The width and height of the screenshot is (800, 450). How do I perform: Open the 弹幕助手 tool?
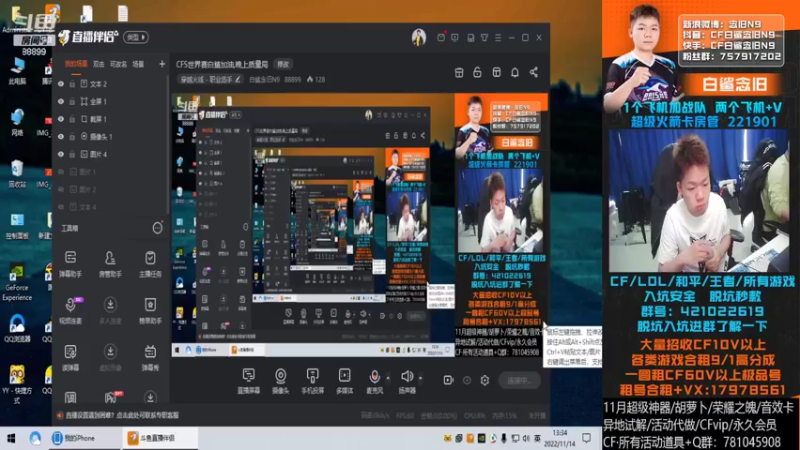70,263
